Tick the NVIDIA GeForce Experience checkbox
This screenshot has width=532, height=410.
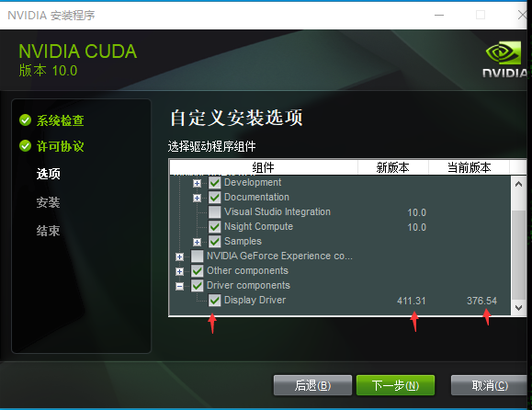(198, 256)
